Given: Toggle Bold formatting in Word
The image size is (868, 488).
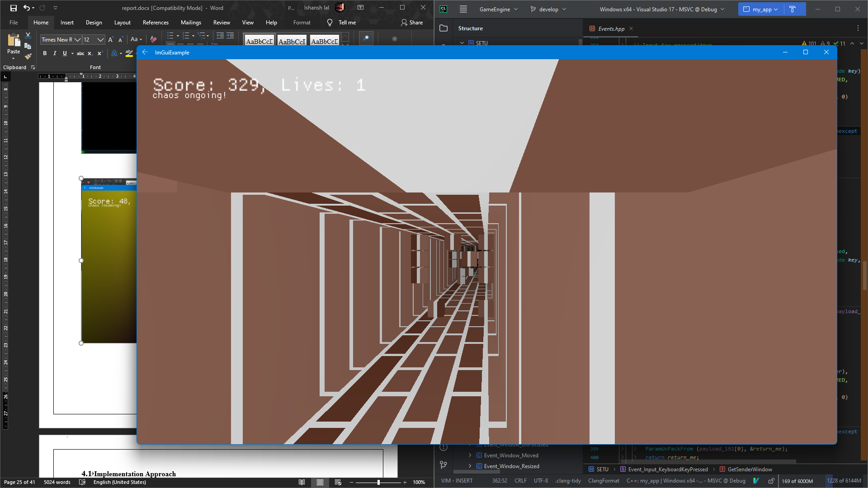Looking at the screenshot, I should click(x=45, y=53).
